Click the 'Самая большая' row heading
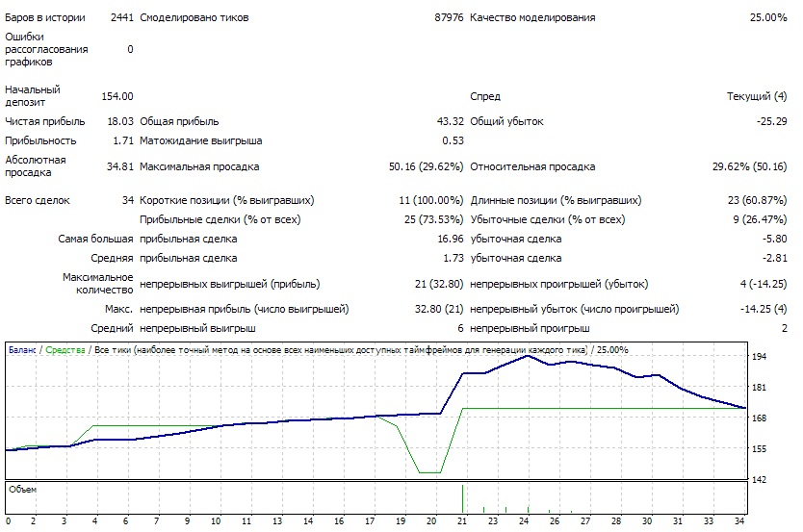The width and height of the screenshot is (803, 532). 95,239
